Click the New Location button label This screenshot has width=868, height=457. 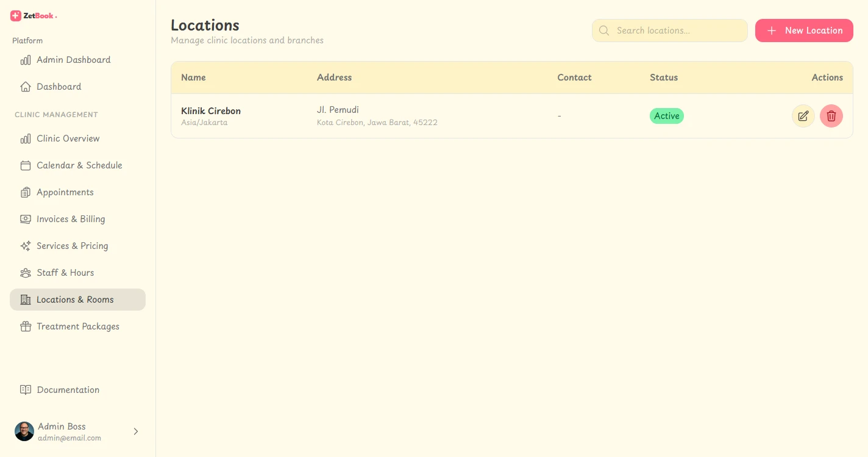click(x=814, y=31)
